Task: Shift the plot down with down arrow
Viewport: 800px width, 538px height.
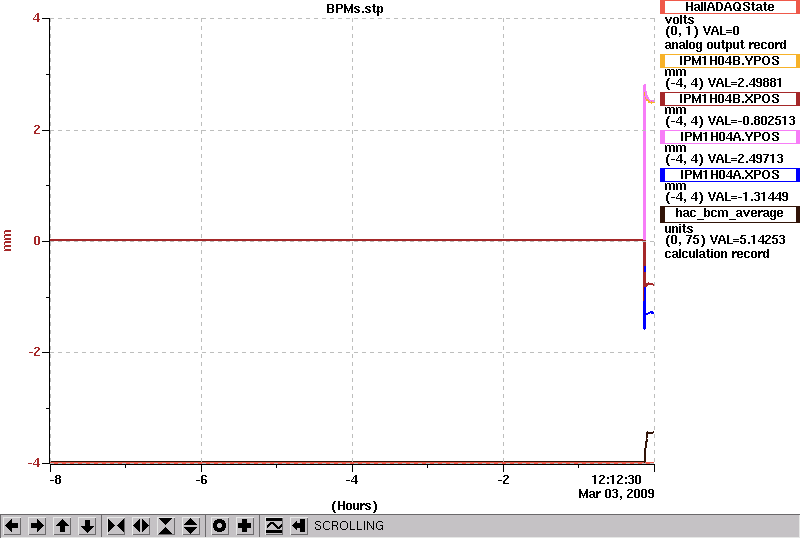Action: [x=87, y=526]
